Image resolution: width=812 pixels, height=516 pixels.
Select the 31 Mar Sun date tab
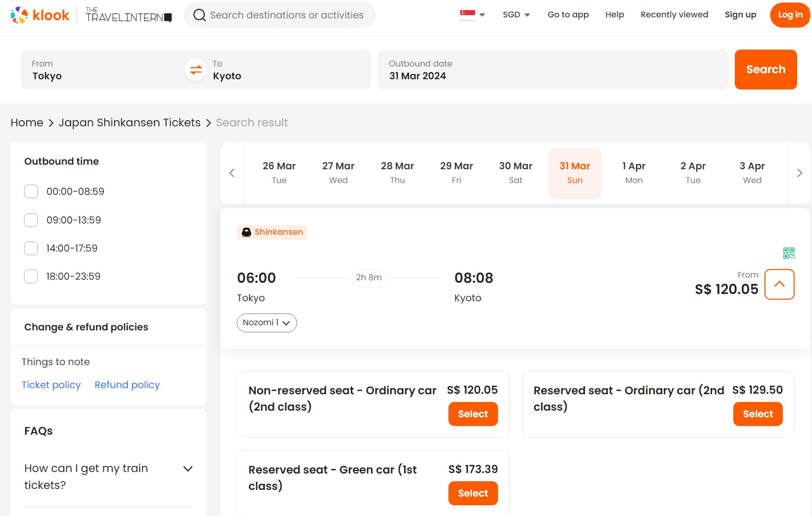coord(575,173)
